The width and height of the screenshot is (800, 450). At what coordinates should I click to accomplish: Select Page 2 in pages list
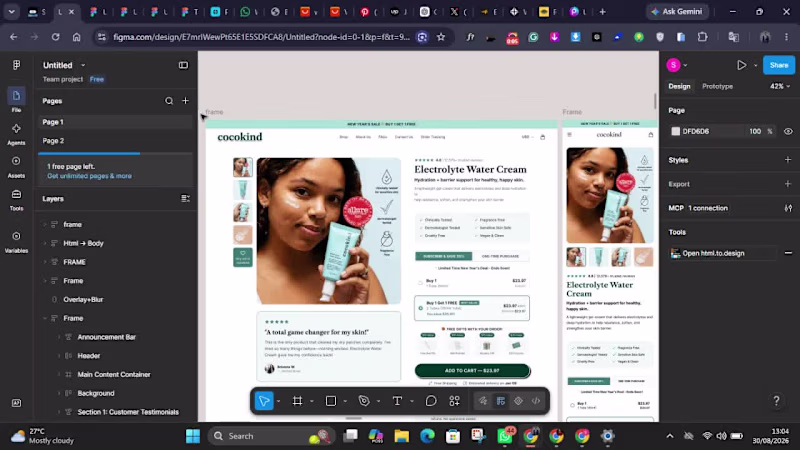[x=115, y=141]
